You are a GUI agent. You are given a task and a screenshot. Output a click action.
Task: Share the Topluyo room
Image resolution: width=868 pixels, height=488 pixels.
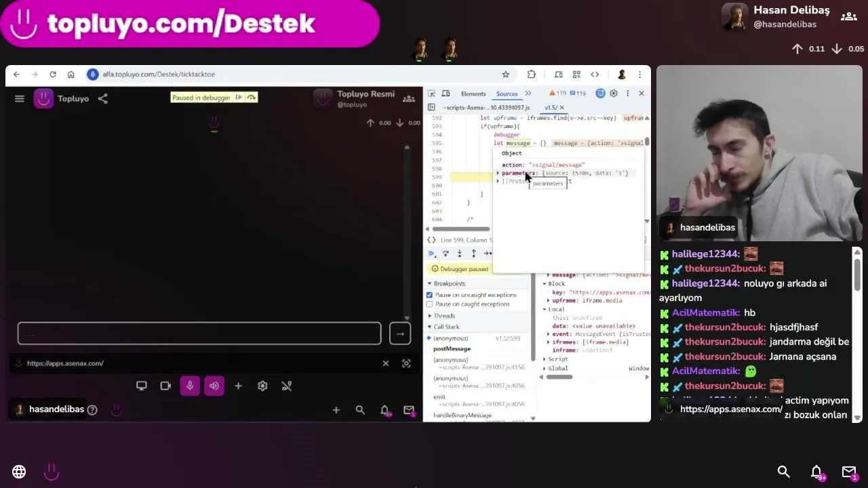pos(102,99)
